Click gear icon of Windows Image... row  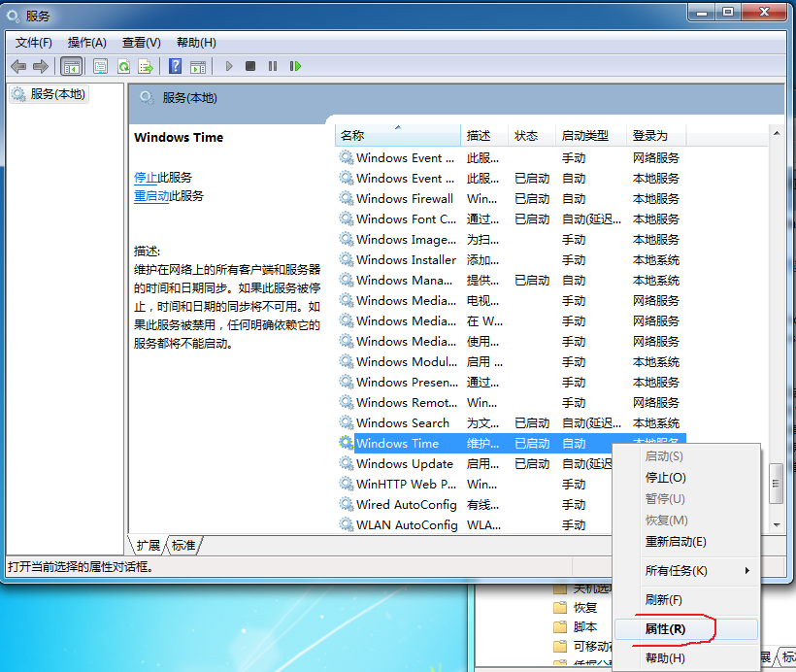tap(347, 239)
